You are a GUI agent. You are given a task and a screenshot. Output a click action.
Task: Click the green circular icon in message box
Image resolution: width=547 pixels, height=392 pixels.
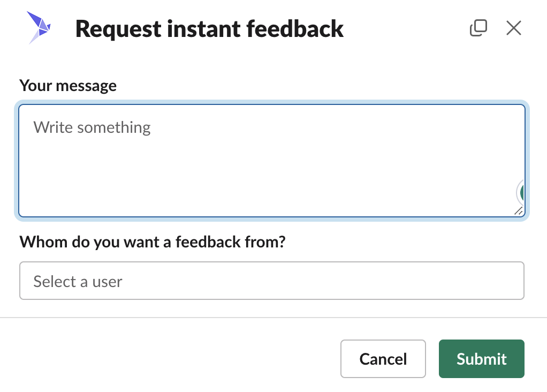[x=521, y=192]
